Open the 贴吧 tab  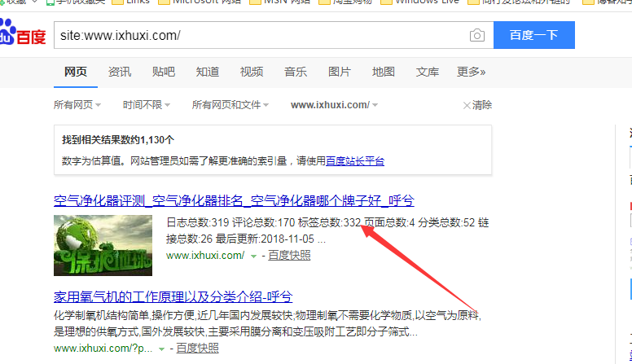point(164,72)
